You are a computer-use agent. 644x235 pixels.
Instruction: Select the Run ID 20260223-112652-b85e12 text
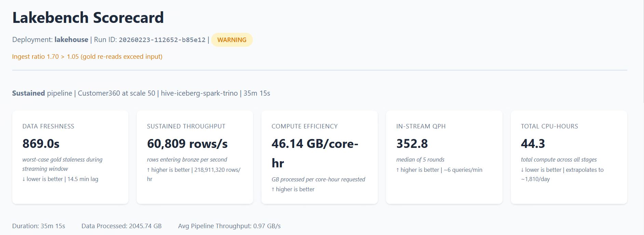162,40
